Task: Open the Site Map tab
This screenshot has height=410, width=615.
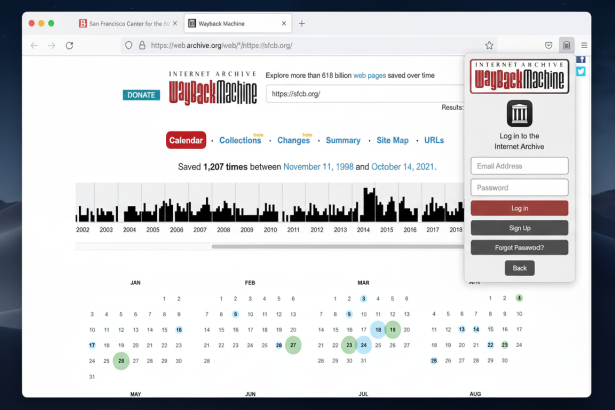Action: [x=392, y=141]
